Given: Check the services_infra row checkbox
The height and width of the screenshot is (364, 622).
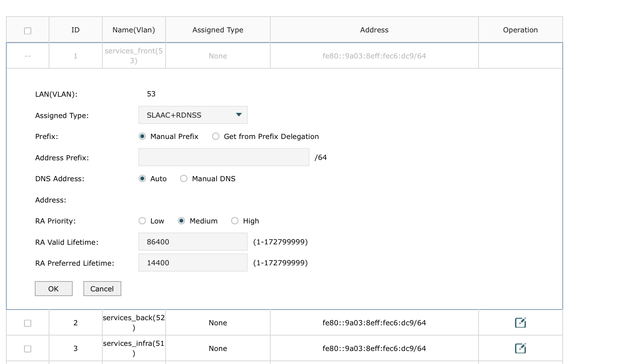Looking at the screenshot, I should click(28, 349).
